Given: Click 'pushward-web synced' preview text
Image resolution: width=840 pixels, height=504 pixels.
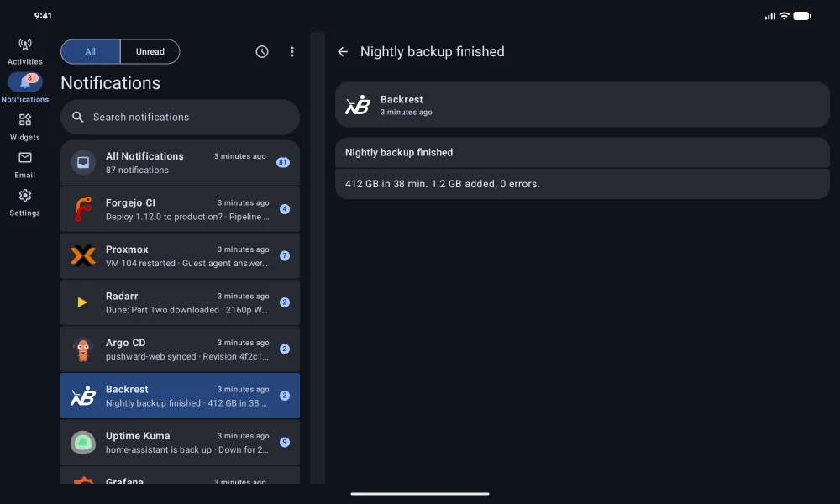Looking at the screenshot, I should (x=151, y=356).
